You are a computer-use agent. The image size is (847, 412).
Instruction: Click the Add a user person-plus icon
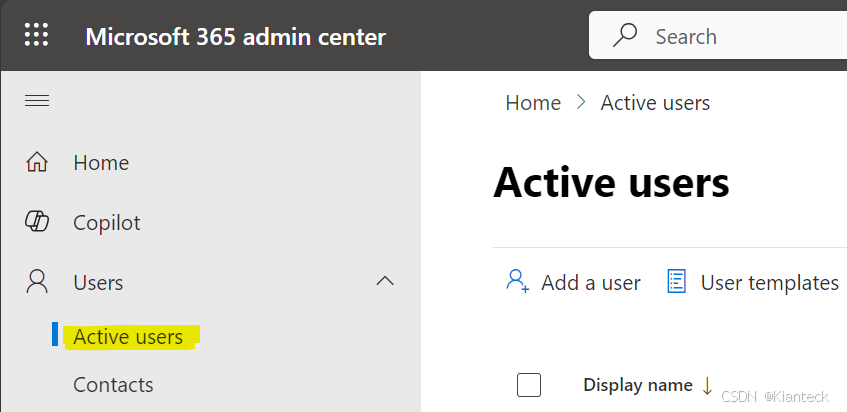click(x=517, y=281)
